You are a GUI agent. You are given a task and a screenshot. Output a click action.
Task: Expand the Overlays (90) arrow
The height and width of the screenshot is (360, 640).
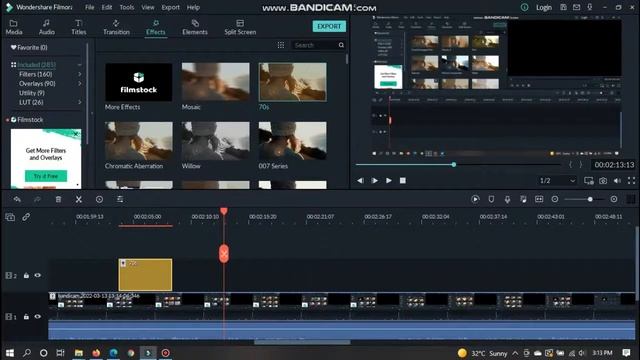80,84
